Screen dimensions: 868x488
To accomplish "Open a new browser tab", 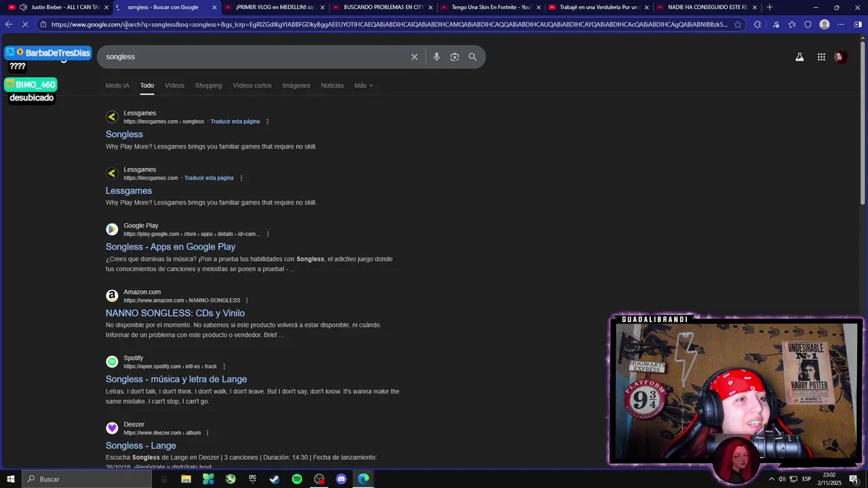I will (x=769, y=7).
